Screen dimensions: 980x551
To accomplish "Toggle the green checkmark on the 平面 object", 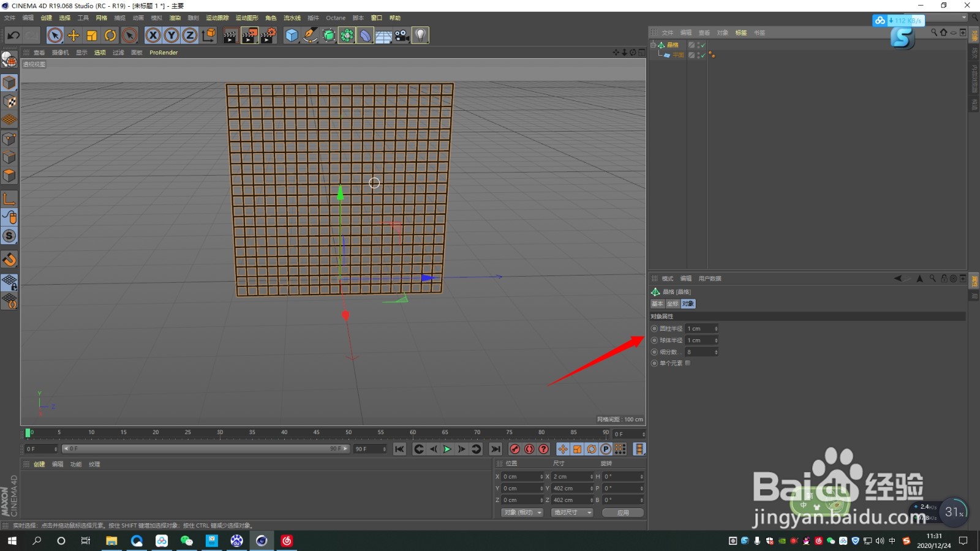I will (x=703, y=55).
